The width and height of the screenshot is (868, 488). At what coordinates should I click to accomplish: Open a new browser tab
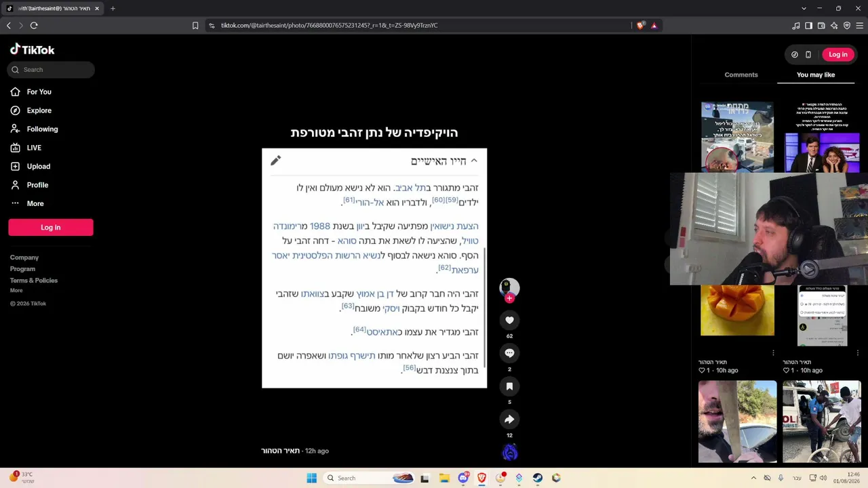[x=113, y=9]
